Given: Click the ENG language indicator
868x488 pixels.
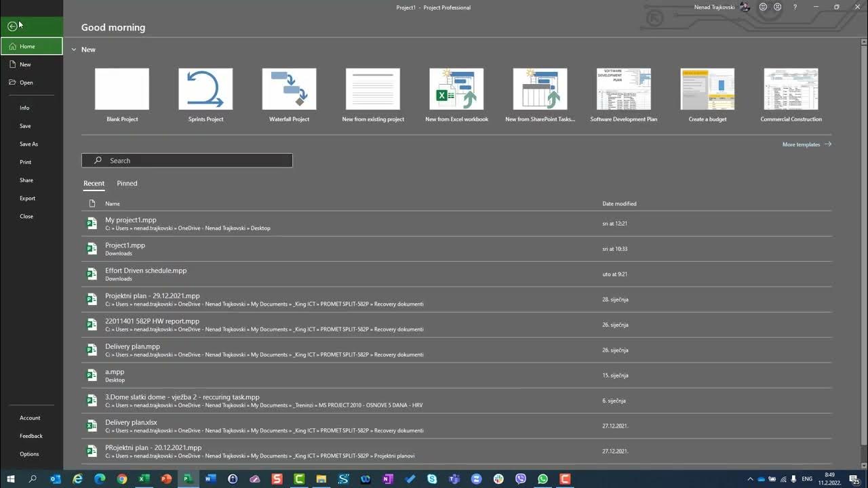Looking at the screenshot, I should click(807, 479).
